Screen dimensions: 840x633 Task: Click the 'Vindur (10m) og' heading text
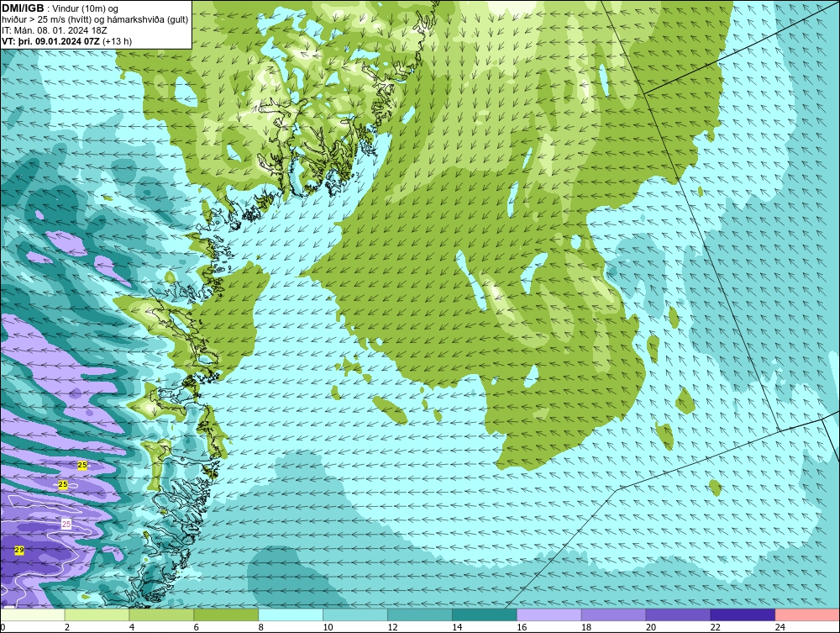[87, 9]
